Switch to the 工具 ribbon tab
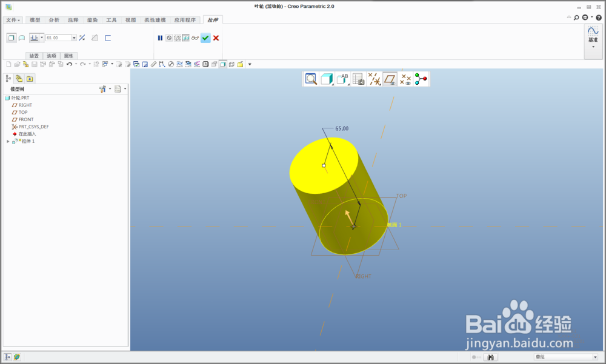 [x=112, y=20]
